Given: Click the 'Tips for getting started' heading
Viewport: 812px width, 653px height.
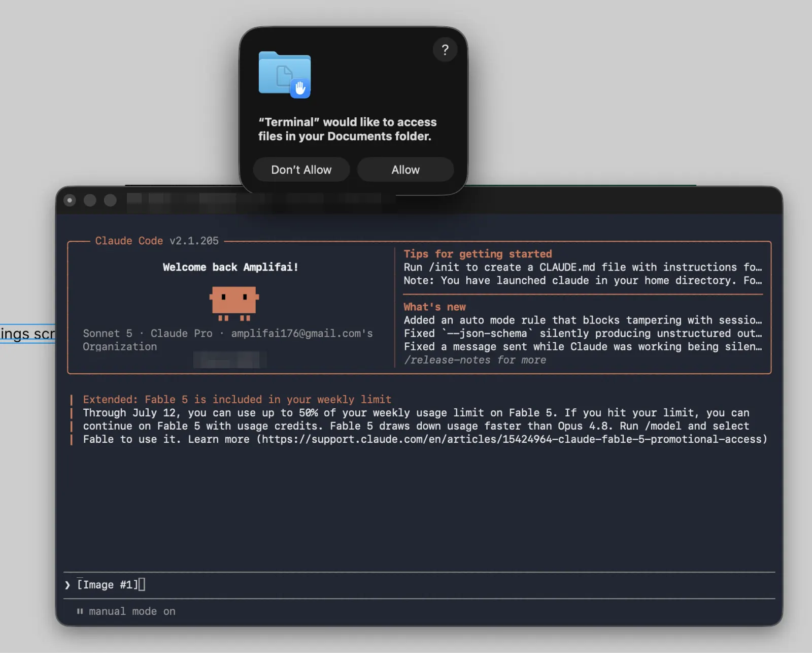Looking at the screenshot, I should tap(478, 254).
